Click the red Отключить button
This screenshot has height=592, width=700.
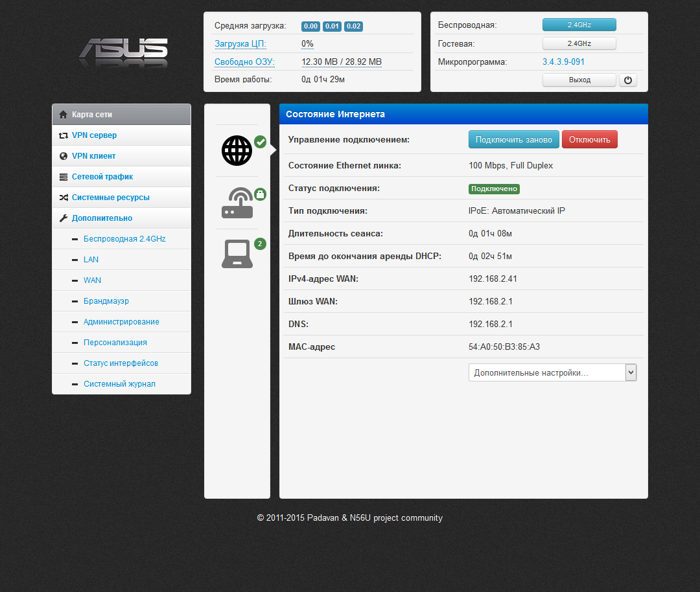tap(589, 140)
